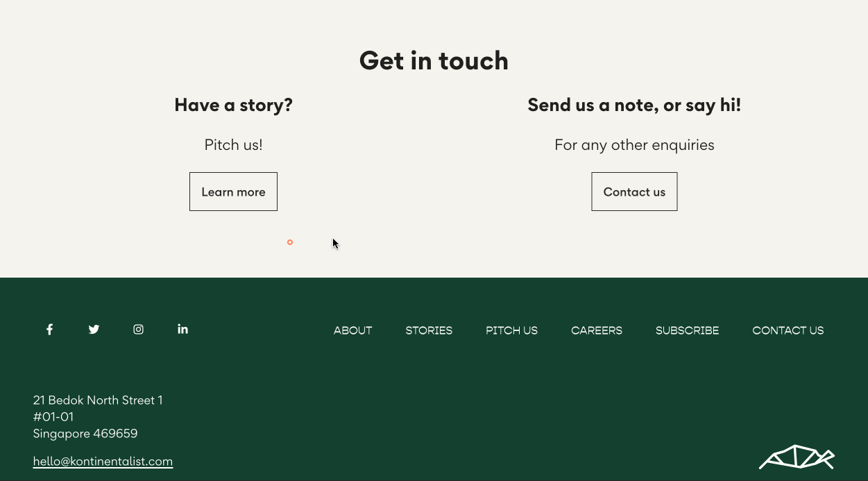Screen dimensions: 868x481
Task: Open the PITCH US footer navigation link
Action: [x=511, y=330]
